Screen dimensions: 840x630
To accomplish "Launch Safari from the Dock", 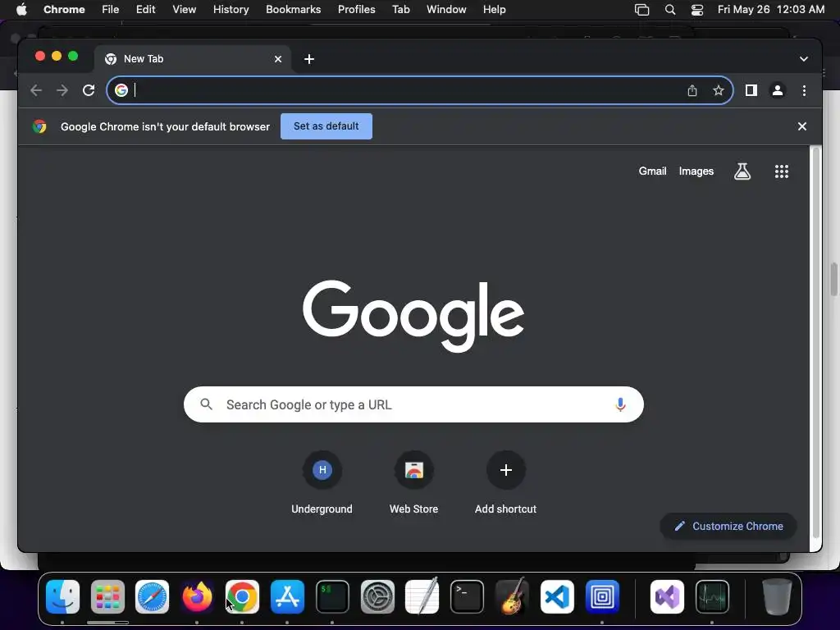I will pyautogui.click(x=152, y=596).
